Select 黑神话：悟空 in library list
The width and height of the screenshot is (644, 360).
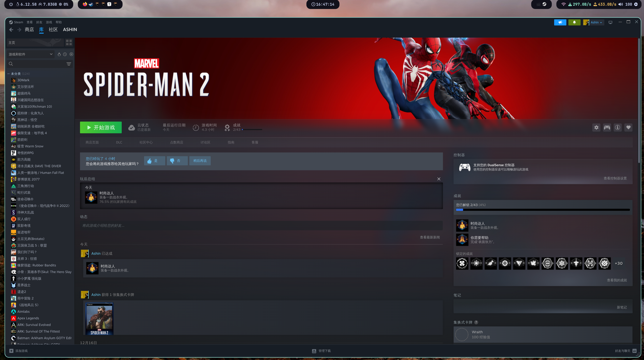click(x=27, y=120)
